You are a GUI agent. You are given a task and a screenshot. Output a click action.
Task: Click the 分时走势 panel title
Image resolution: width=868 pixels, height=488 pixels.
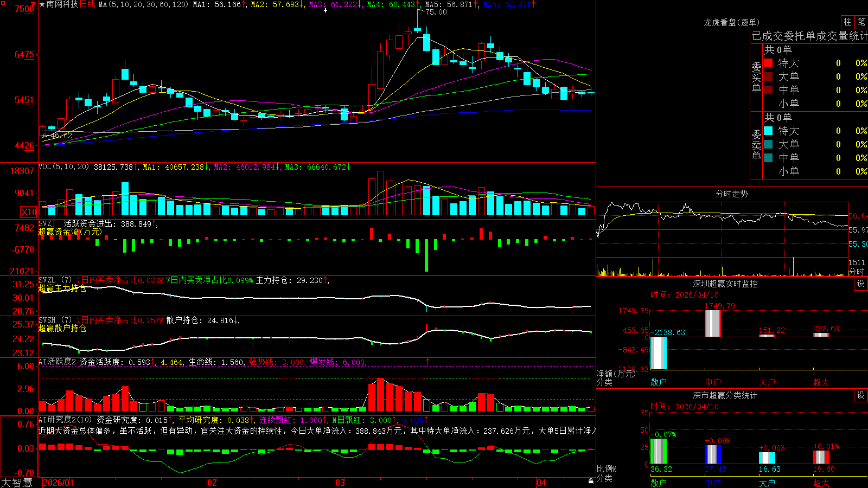(731, 194)
